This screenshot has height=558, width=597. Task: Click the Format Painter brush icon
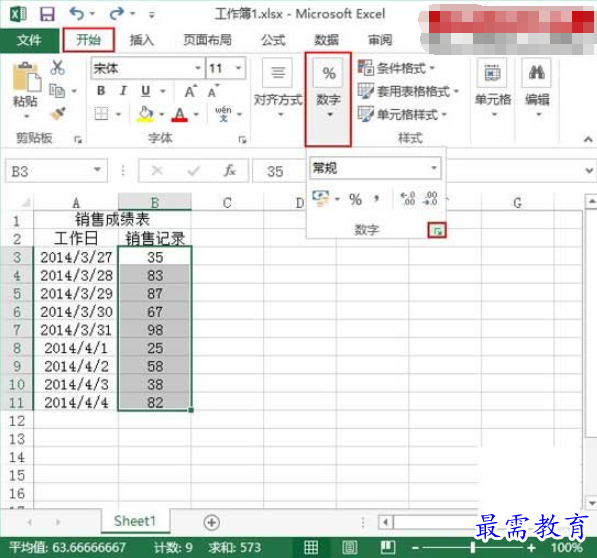click(x=58, y=113)
